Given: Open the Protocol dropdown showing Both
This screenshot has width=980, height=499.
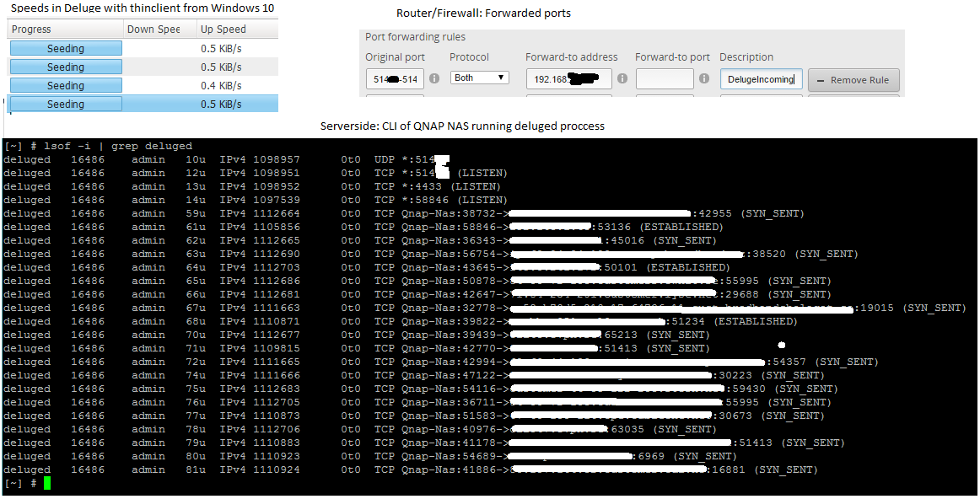Looking at the screenshot, I should [479, 78].
